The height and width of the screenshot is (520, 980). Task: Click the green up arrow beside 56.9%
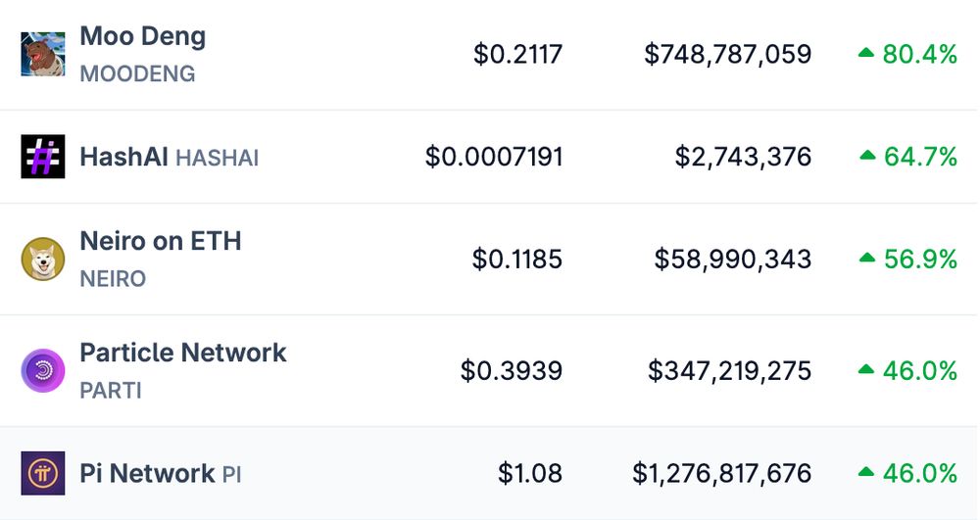(x=867, y=258)
